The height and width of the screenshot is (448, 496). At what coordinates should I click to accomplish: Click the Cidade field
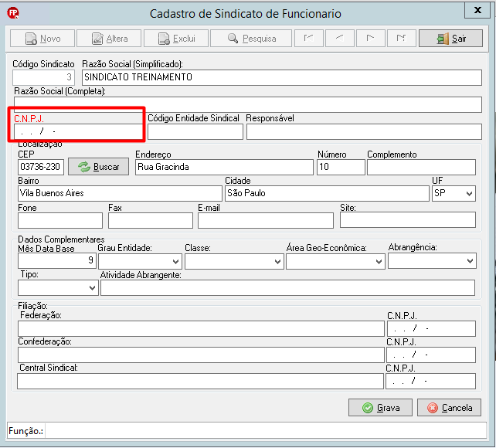[x=327, y=193]
